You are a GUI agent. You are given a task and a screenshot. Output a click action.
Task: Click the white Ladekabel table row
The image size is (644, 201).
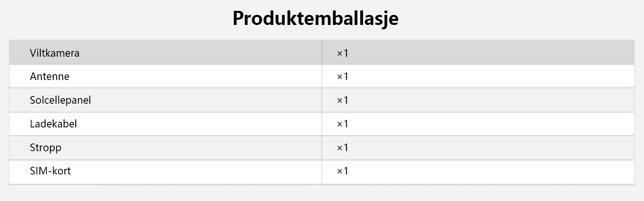point(483,124)
